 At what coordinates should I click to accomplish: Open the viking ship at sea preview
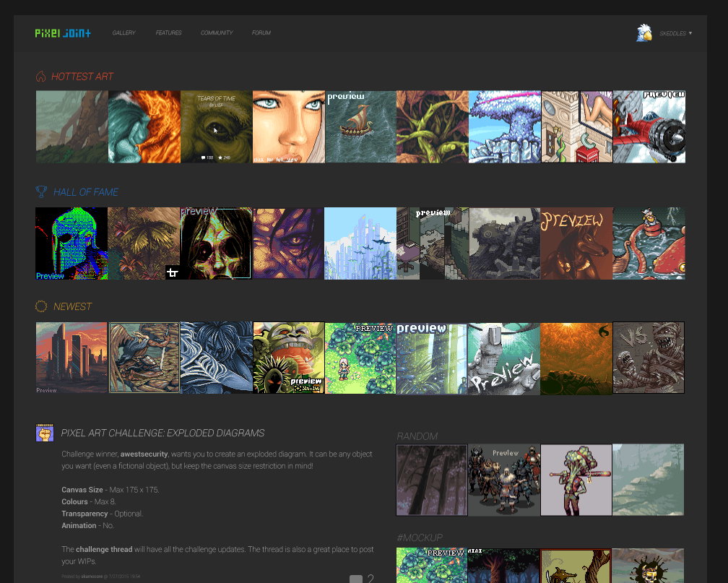[361, 127]
